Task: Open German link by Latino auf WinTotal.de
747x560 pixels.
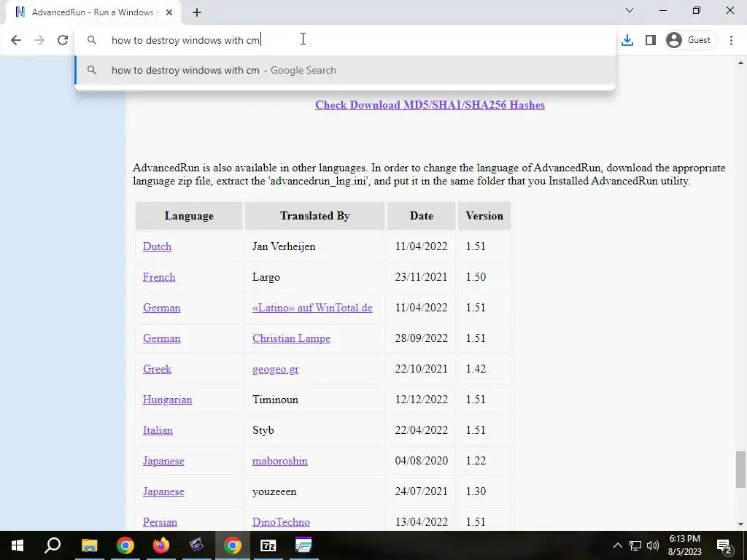Action: [x=161, y=308]
